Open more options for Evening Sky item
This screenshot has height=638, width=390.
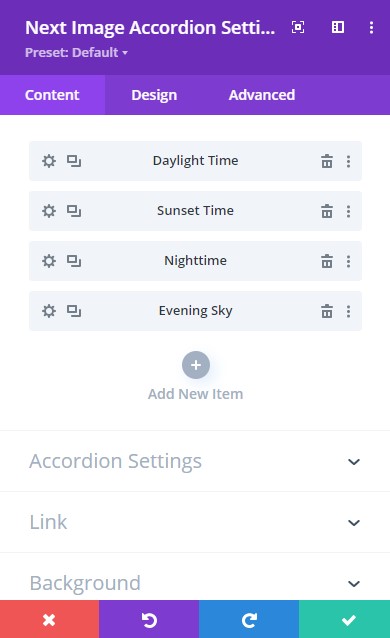pyautogui.click(x=348, y=311)
